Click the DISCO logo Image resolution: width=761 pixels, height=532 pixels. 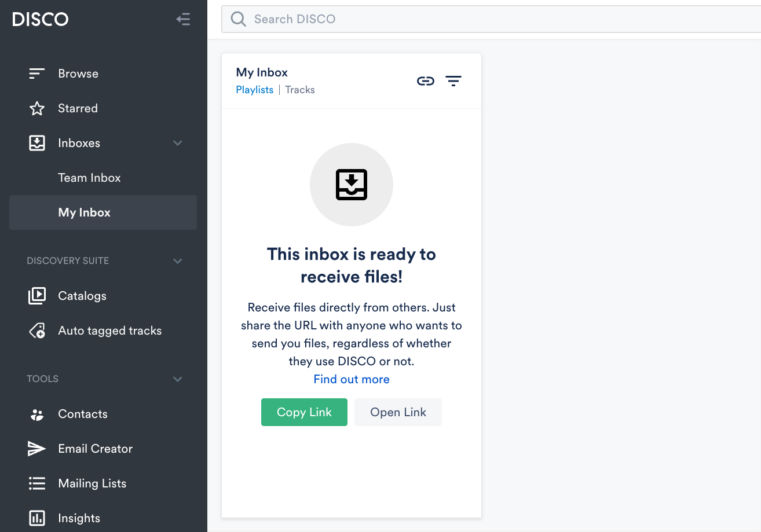click(x=40, y=19)
